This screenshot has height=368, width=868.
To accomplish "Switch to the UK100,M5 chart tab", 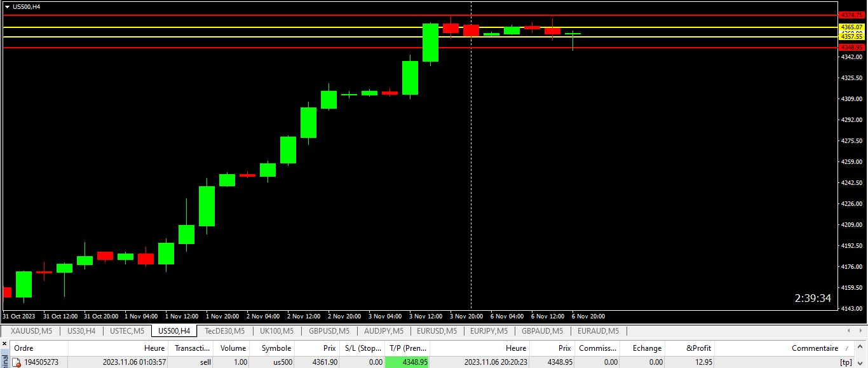I will 276,331.
